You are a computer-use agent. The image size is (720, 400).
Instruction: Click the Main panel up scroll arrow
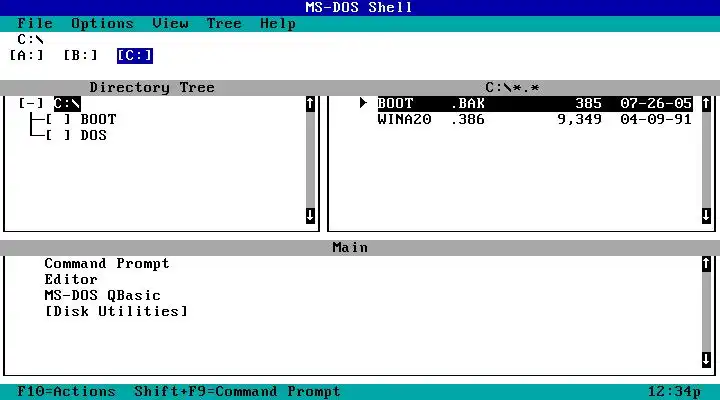(706, 264)
